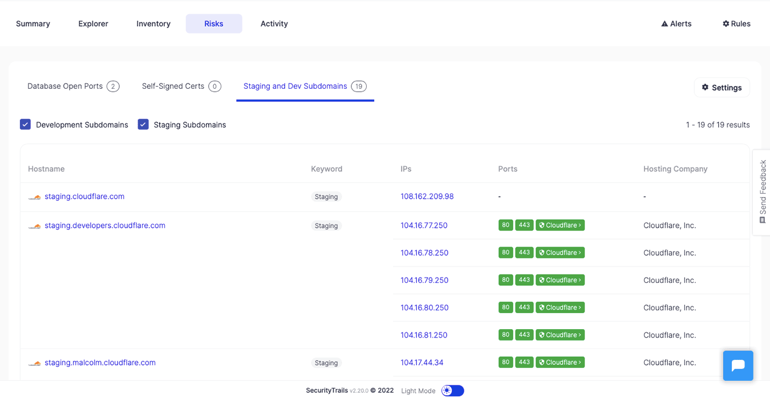Toggle the Light Mode switch

pos(452,391)
